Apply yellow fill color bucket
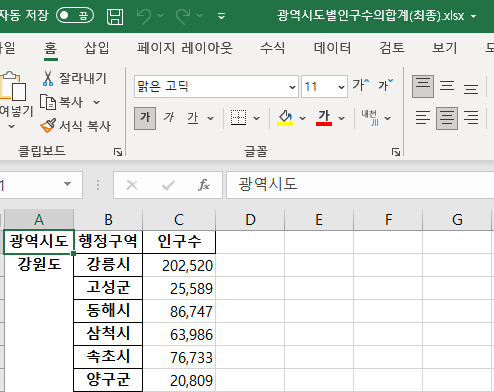The width and height of the screenshot is (494, 392). pyautogui.click(x=285, y=118)
